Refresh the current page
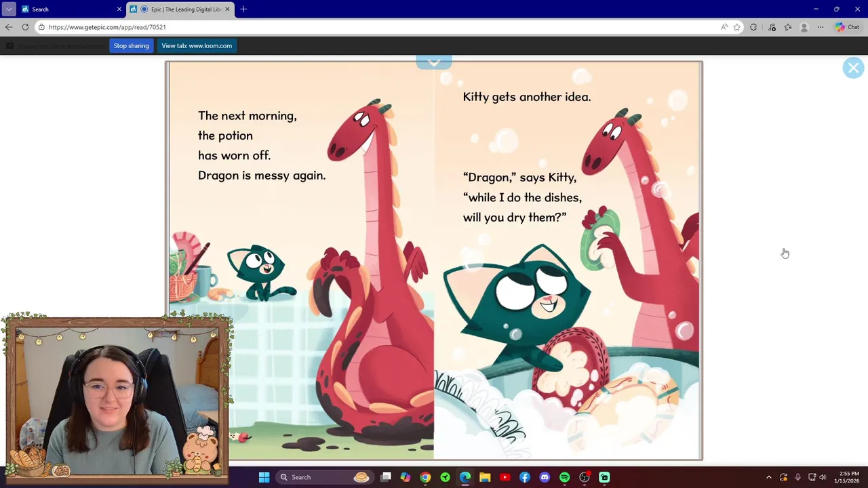The width and height of the screenshot is (868, 488). point(25,27)
